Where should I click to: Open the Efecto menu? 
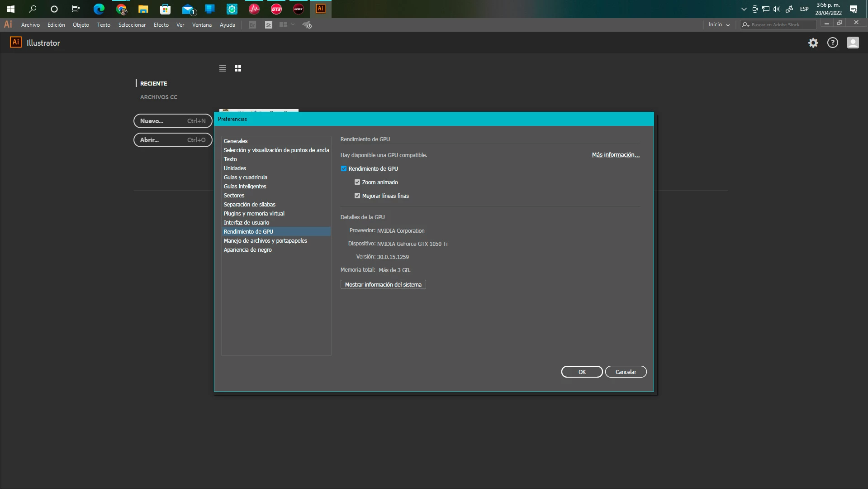(x=161, y=25)
